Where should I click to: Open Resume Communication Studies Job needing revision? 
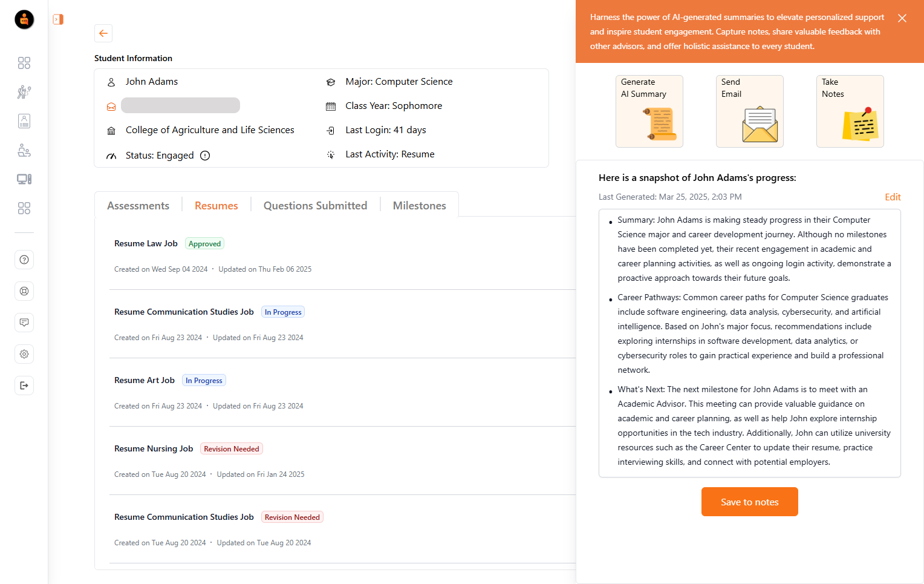184,517
